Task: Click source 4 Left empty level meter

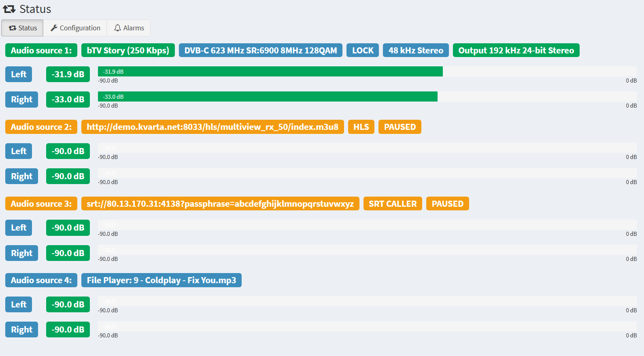Action: click(x=367, y=301)
